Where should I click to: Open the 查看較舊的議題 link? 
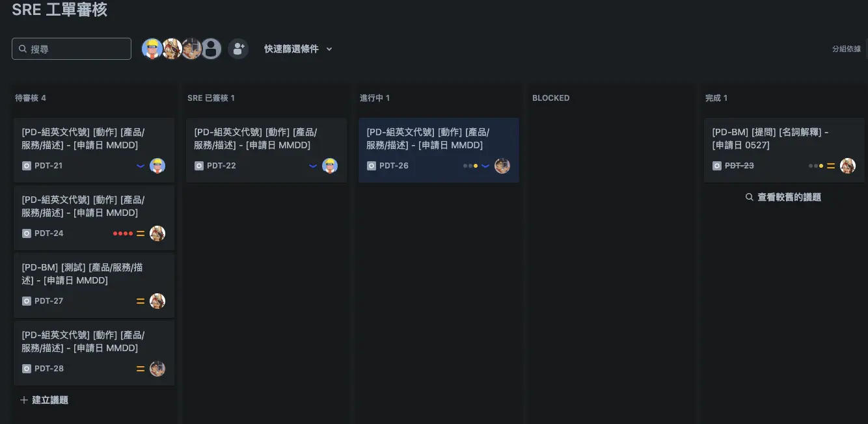pyautogui.click(x=783, y=197)
